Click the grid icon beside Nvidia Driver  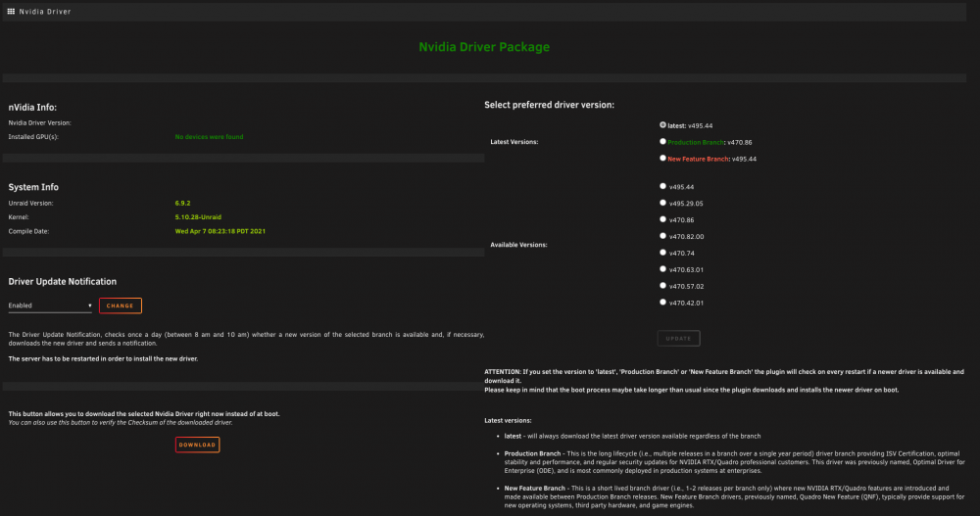pos(11,11)
